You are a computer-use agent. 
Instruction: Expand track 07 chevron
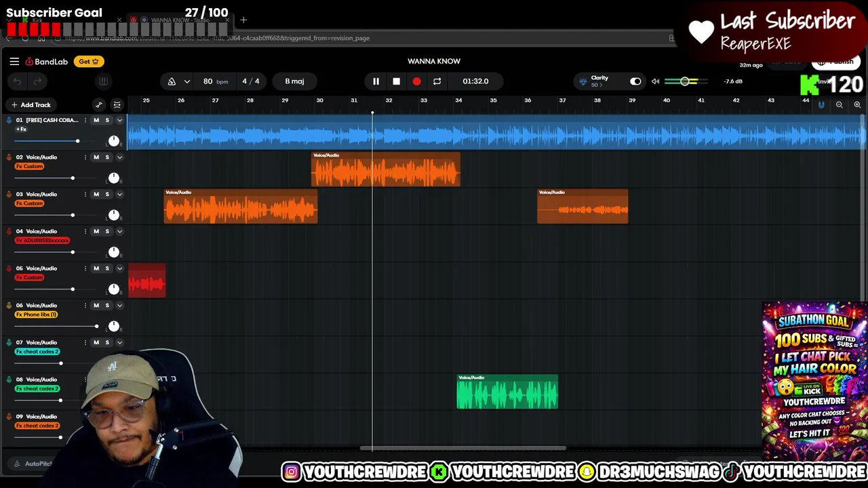119,342
